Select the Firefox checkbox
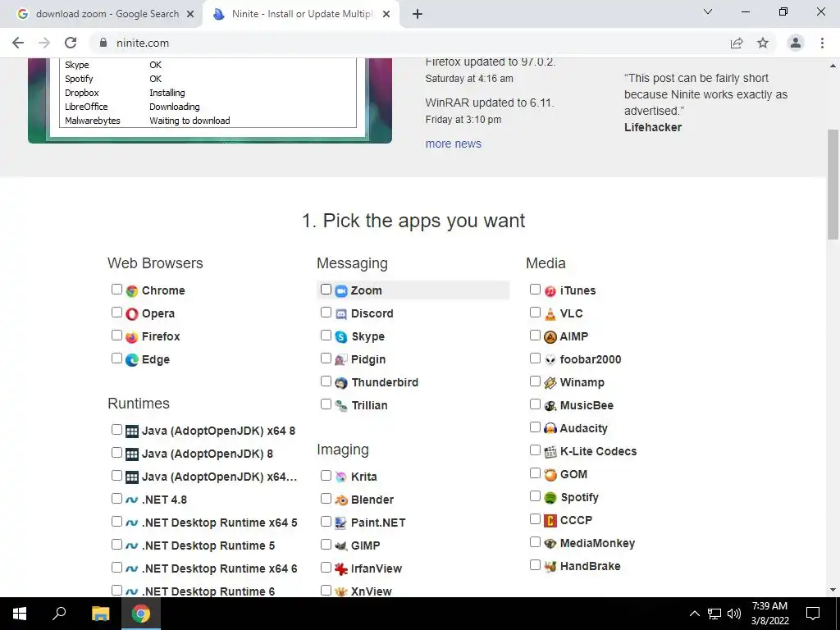840x630 pixels. point(116,336)
